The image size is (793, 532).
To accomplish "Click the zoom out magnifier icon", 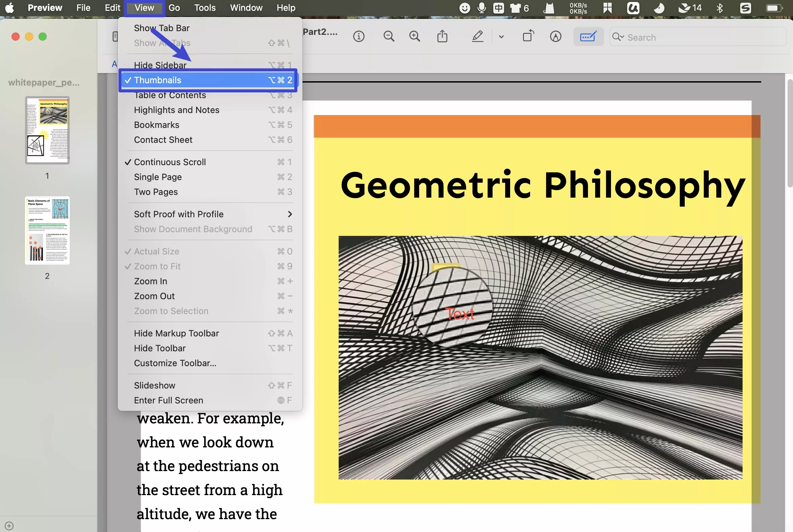I will tap(389, 36).
